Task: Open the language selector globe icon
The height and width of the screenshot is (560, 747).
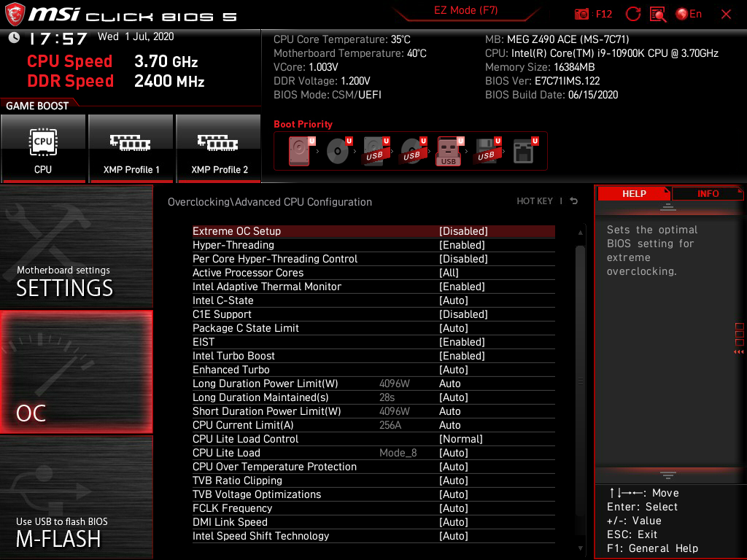Action: tap(681, 13)
